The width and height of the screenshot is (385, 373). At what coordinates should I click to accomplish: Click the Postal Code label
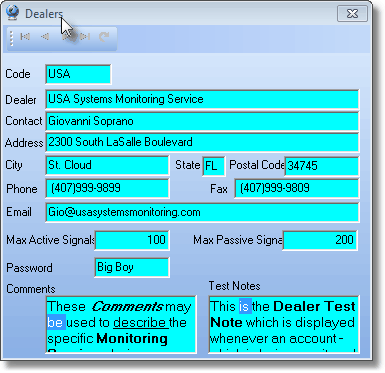tap(257, 165)
